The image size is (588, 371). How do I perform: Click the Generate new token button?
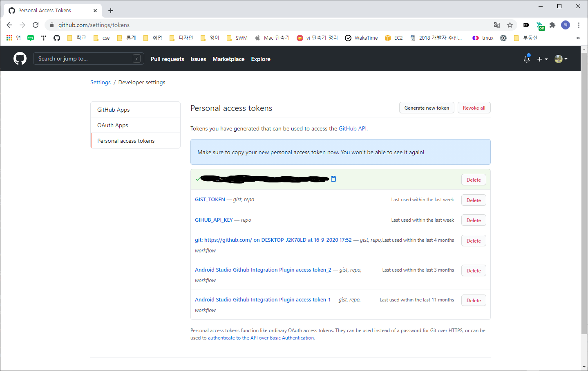point(427,108)
